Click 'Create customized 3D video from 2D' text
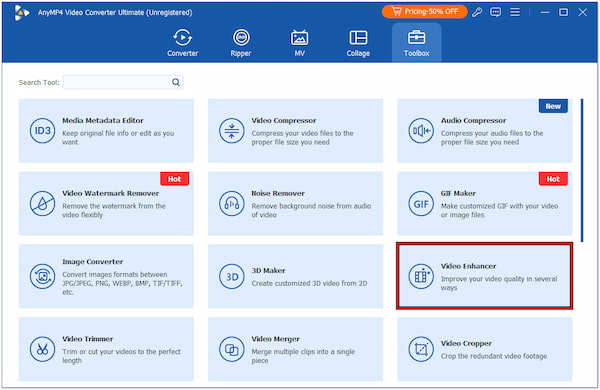This screenshot has width=600, height=390. click(309, 283)
